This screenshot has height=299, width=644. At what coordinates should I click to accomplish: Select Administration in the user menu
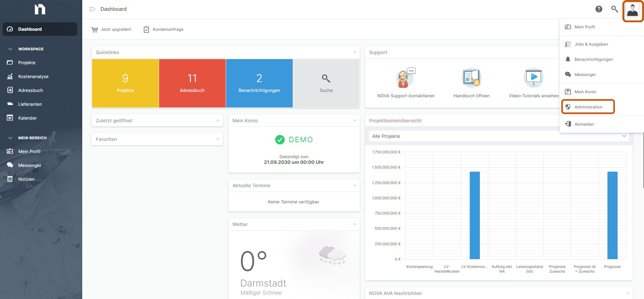coord(588,107)
